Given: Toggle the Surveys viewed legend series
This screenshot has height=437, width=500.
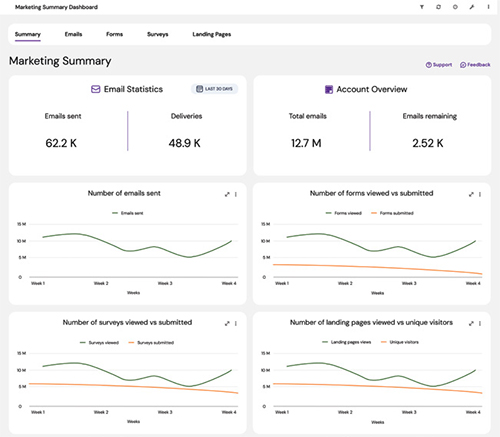Looking at the screenshot, I should pos(99,342).
